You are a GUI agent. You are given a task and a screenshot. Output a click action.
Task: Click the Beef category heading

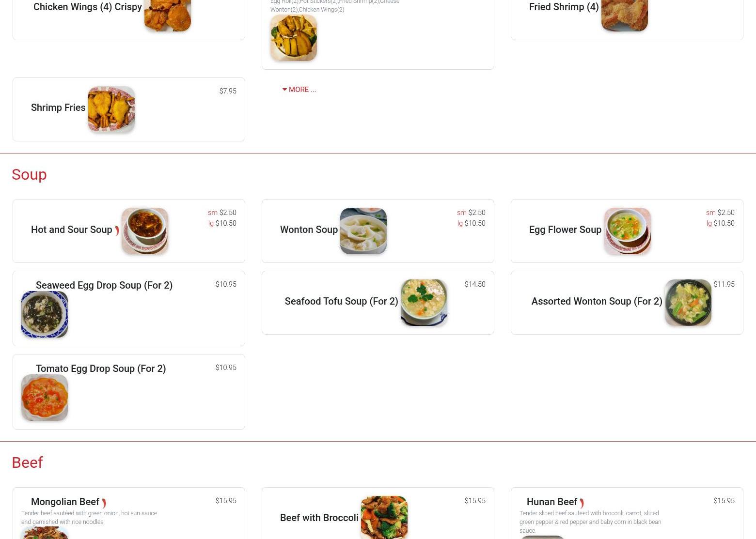click(27, 462)
